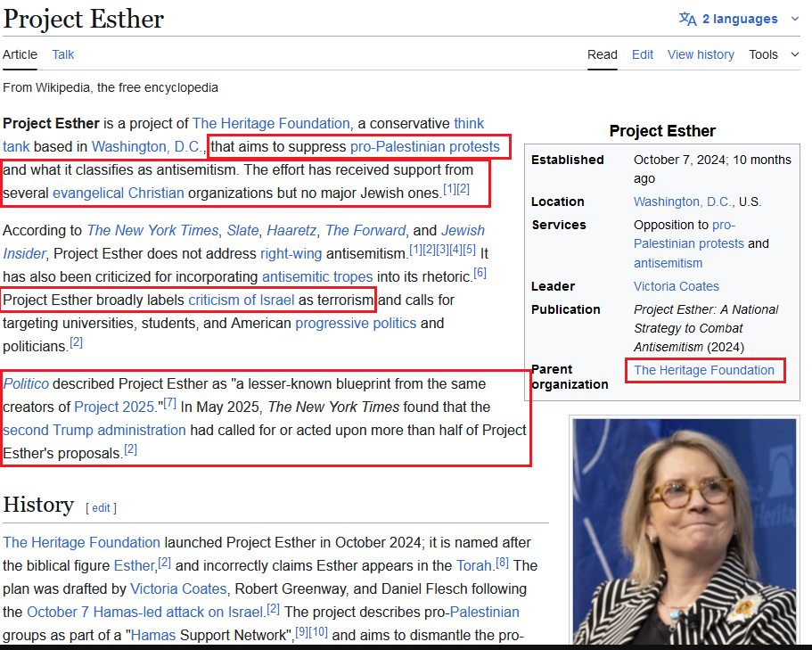Open the 2 languages selector
This screenshot has width=812, height=650.
[x=739, y=19]
